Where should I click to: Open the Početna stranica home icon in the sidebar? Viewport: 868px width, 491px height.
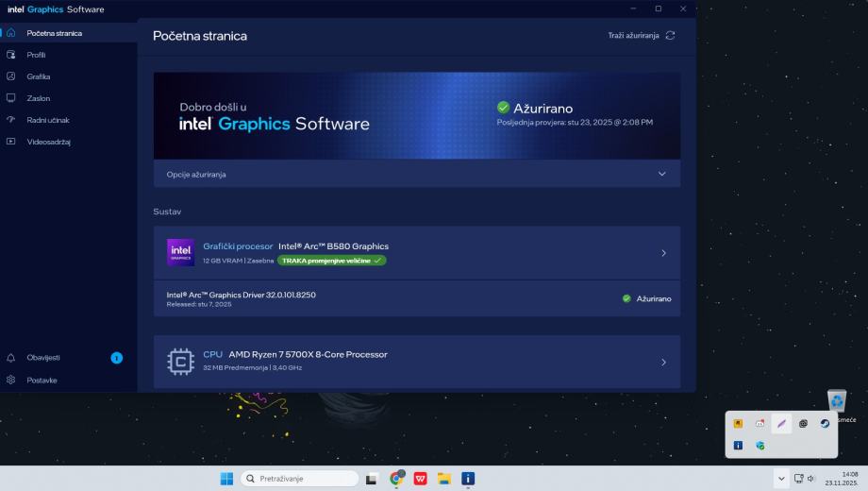(x=10, y=33)
